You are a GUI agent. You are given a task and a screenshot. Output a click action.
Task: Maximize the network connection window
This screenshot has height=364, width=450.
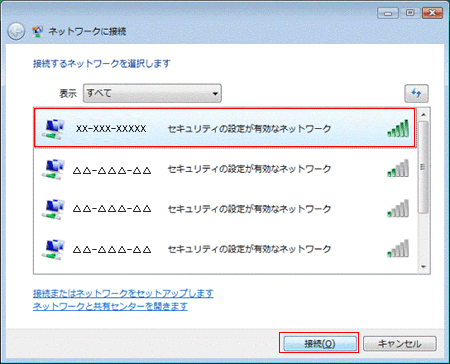[410, 13]
